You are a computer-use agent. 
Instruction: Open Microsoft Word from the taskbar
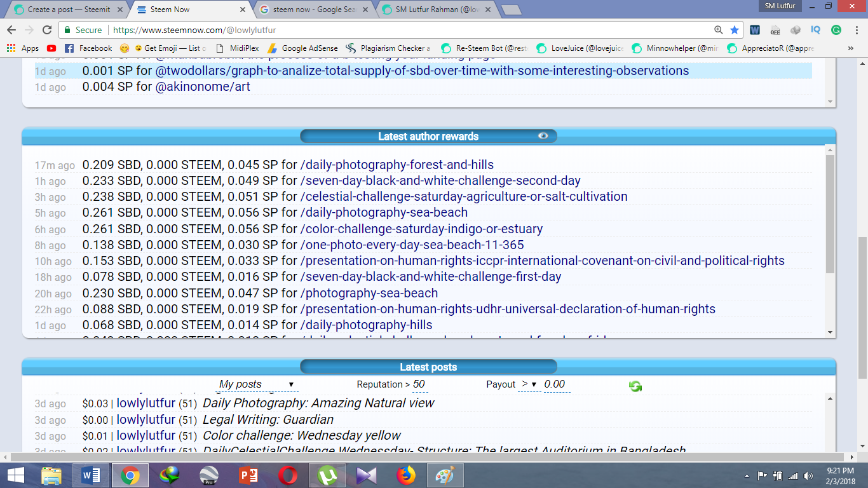(91, 475)
